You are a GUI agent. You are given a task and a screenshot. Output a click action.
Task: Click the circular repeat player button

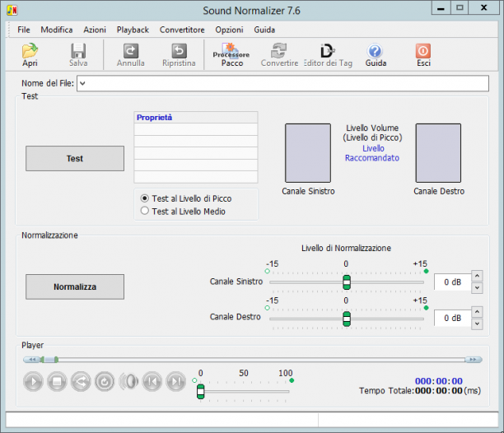(x=105, y=382)
